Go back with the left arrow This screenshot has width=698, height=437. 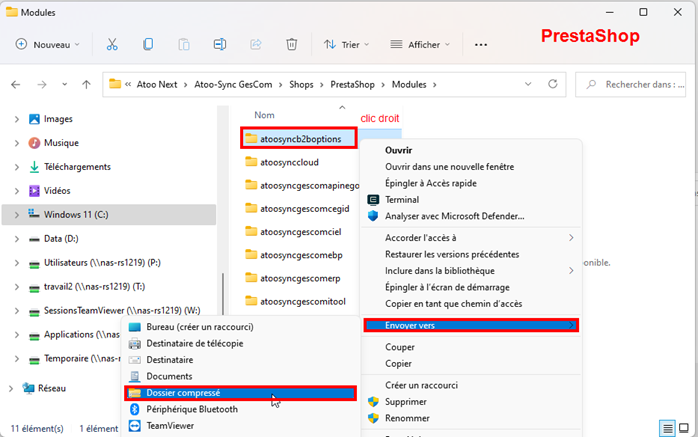pos(16,85)
